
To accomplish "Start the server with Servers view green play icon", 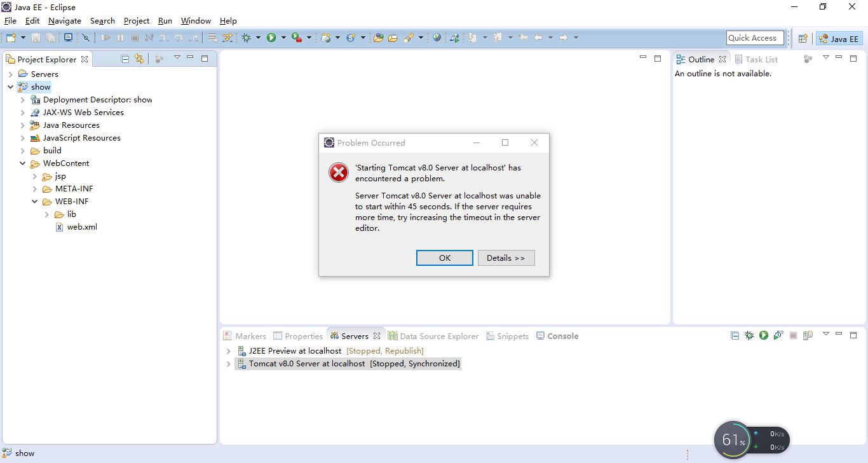I will pos(764,335).
